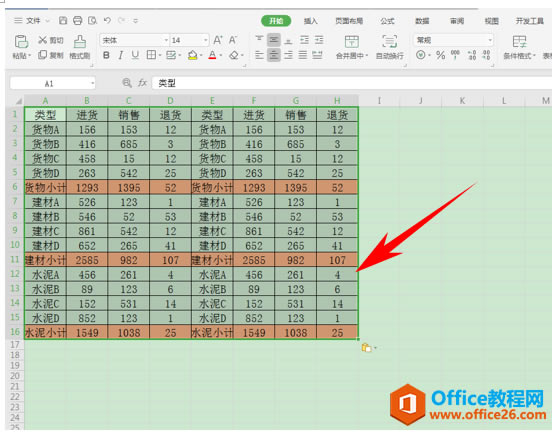
Task: Toggle Italic formatting
Action: [120, 55]
